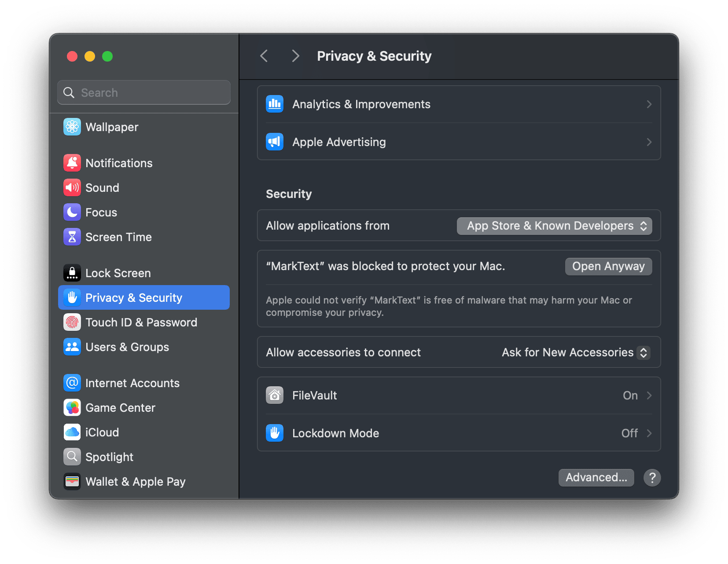Open Game Center settings

click(144, 408)
